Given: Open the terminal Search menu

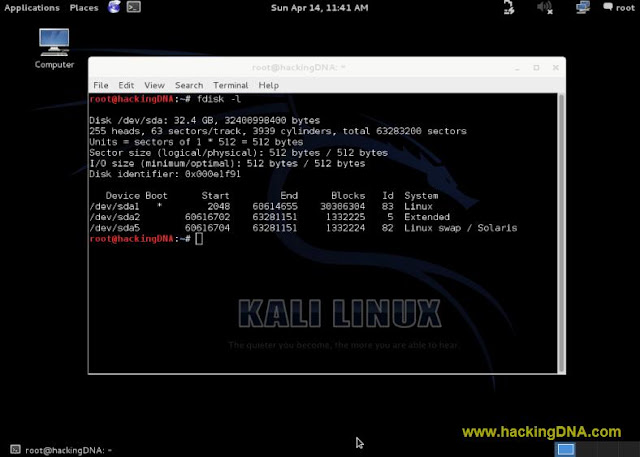Looking at the screenshot, I should (x=189, y=85).
